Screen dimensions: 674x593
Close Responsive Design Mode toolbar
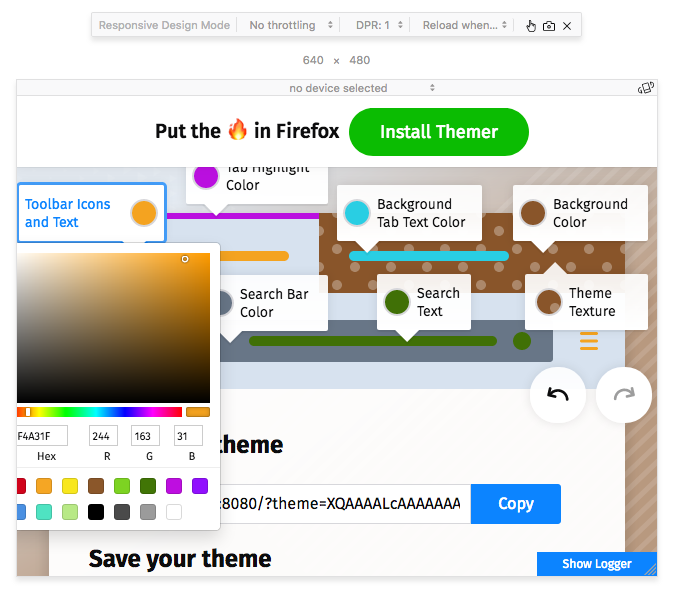click(x=567, y=26)
